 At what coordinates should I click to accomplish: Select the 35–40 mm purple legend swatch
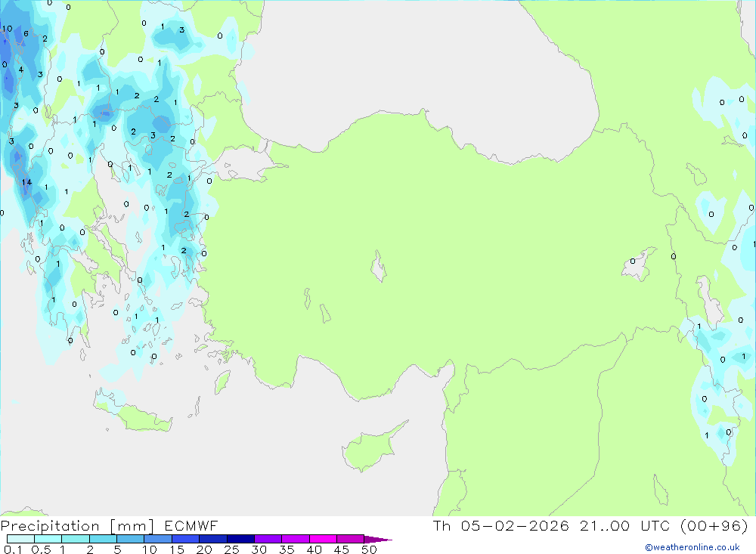click(x=295, y=539)
